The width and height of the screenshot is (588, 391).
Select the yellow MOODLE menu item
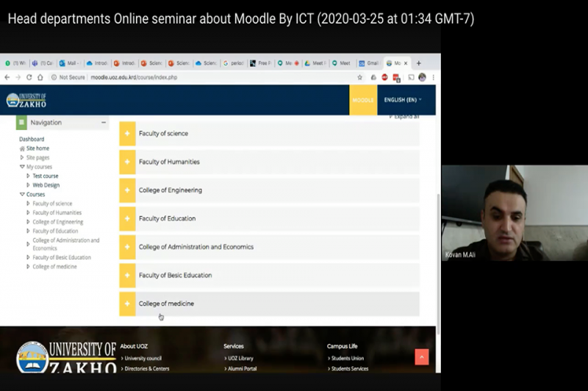[x=363, y=100]
